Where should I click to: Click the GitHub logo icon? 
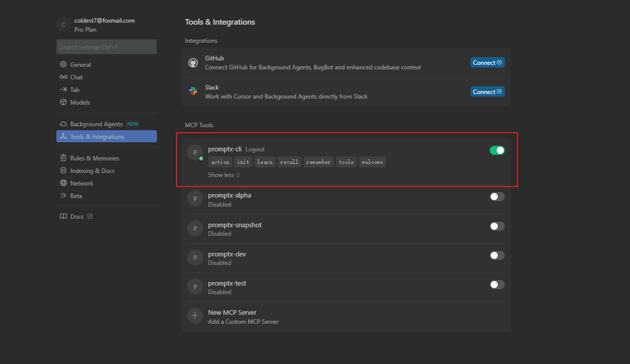193,63
